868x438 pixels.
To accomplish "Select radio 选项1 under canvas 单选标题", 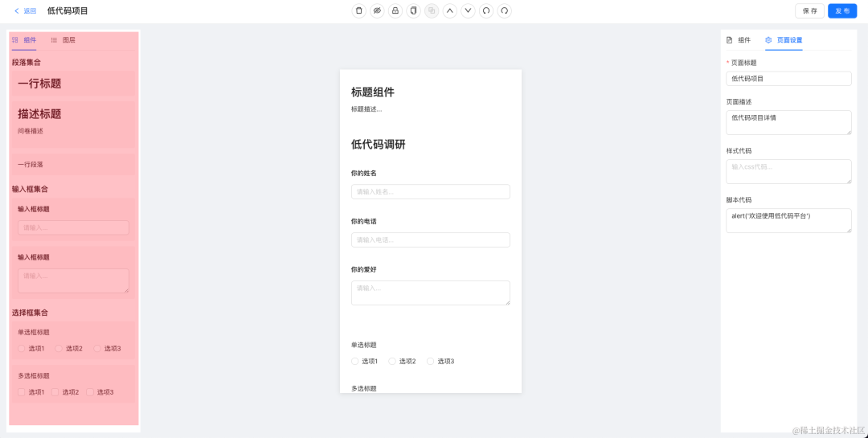I will point(355,361).
